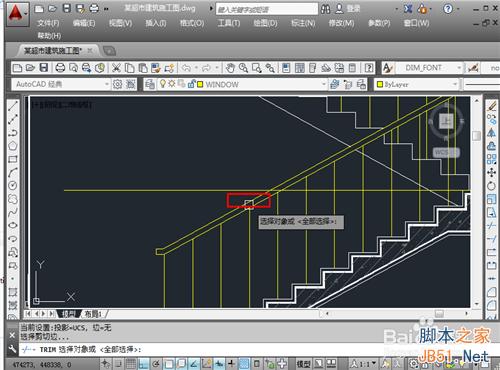Expand the Redo history dropdown arrow

pyautogui.click(x=217, y=68)
